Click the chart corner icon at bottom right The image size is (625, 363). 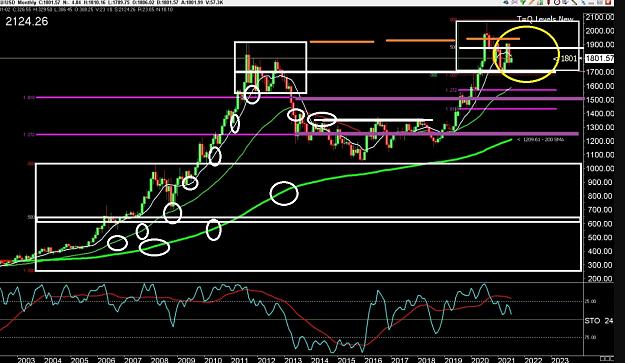coord(607,358)
